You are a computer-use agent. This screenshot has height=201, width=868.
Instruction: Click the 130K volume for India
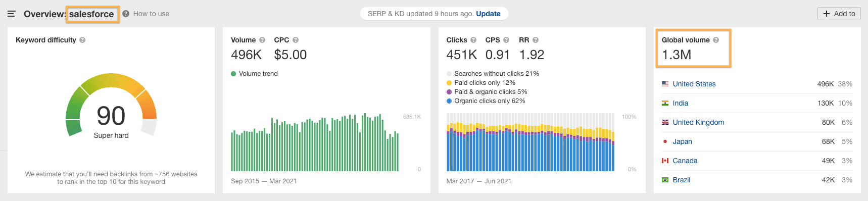click(x=826, y=103)
